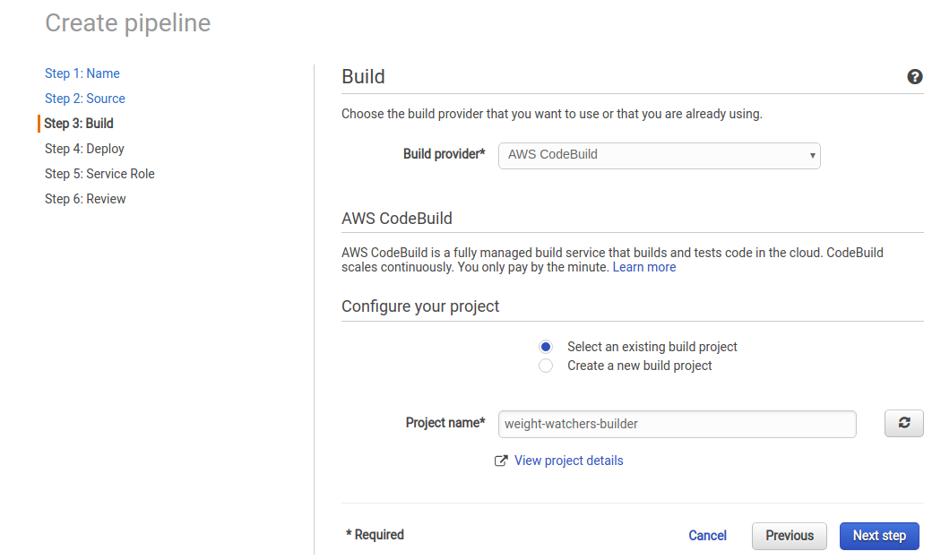Refresh the project name list

903,423
